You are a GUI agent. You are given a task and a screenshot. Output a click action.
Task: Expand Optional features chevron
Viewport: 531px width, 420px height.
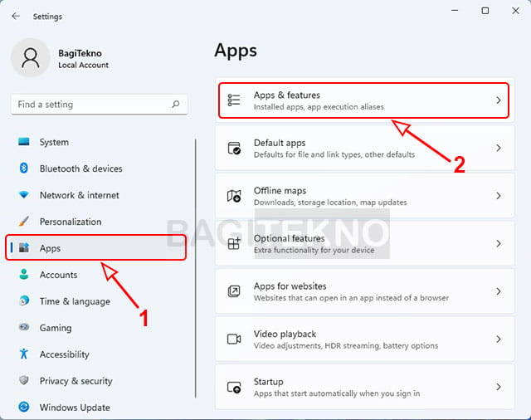pos(498,243)
